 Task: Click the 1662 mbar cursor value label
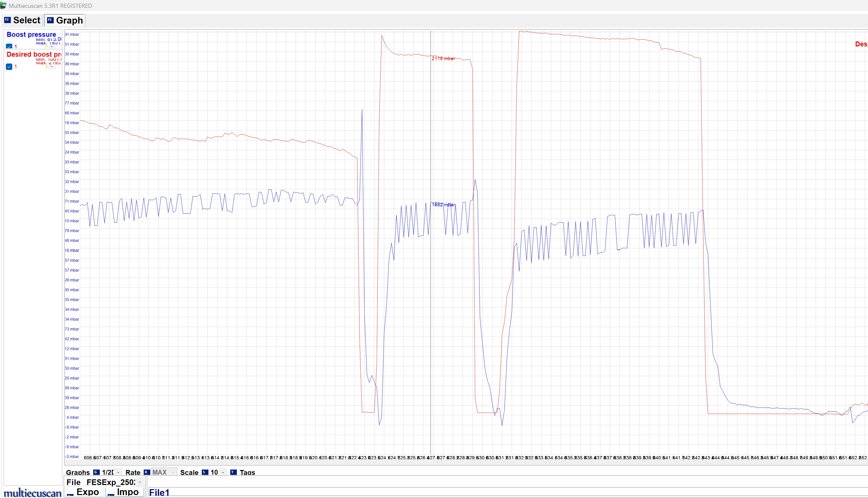(443, 205)
